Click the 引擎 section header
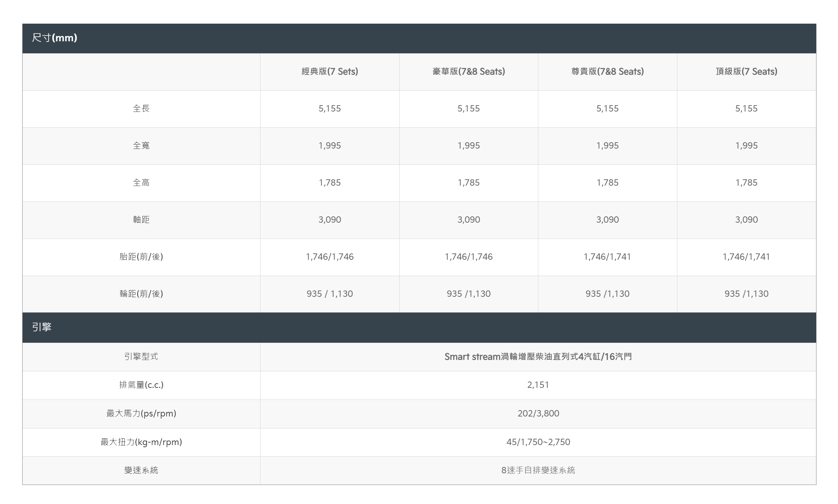Image resolution: width=838 pixels, height=504 pixels. [419, 328]
